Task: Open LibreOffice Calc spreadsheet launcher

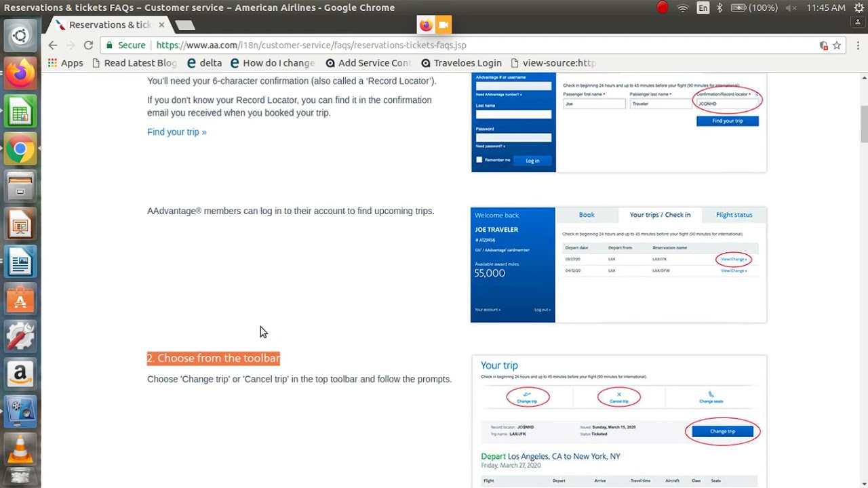Action: pyautogui.click(x=20, y=112)
